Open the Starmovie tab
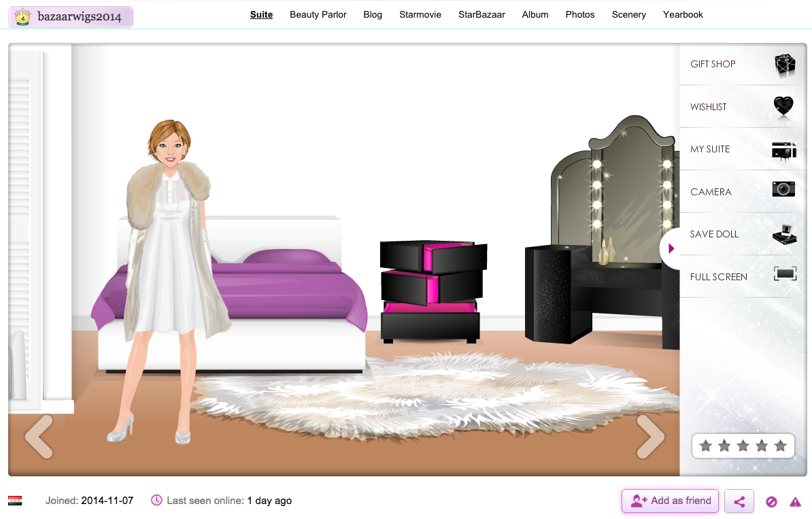This screenshot has width=812, height=519. click(x=420, y=14)
